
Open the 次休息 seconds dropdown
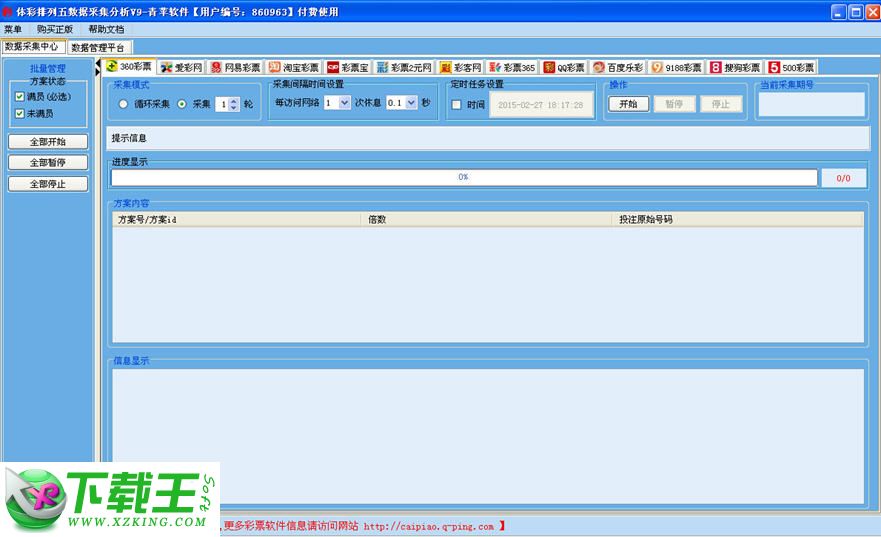pyautogui.click(x=411, y=102)
